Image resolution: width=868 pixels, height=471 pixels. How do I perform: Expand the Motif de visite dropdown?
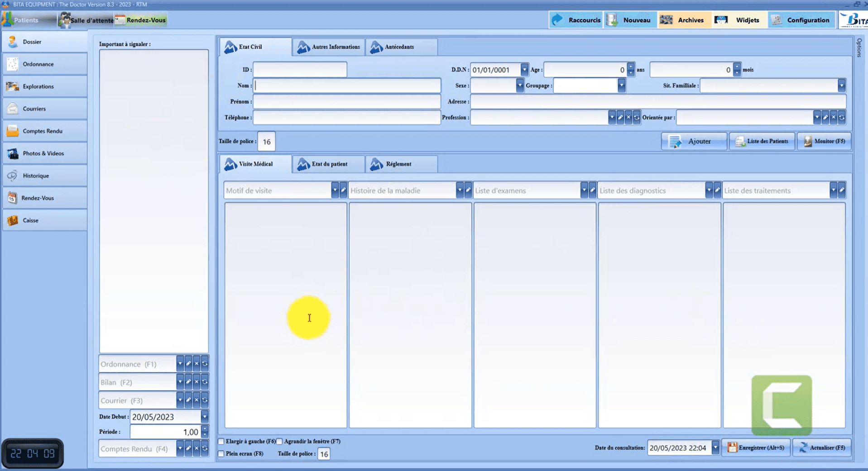pyautogui.click(x=335, y=190)
